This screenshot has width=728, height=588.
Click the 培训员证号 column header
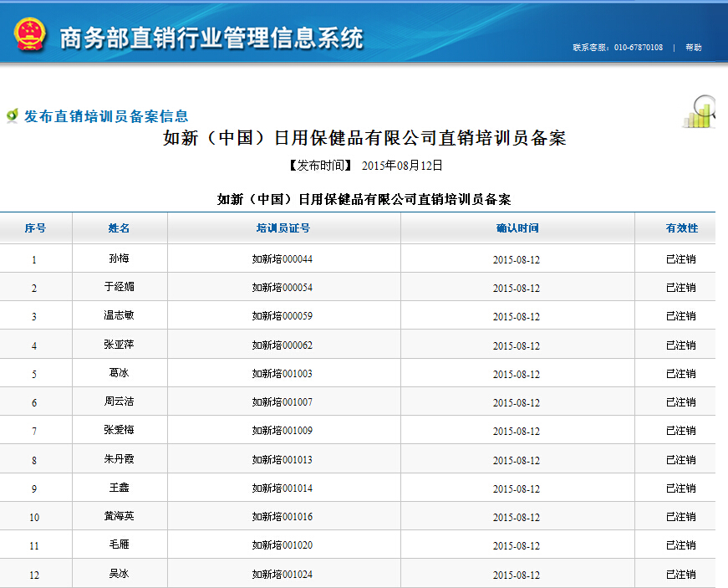point(283,228)
